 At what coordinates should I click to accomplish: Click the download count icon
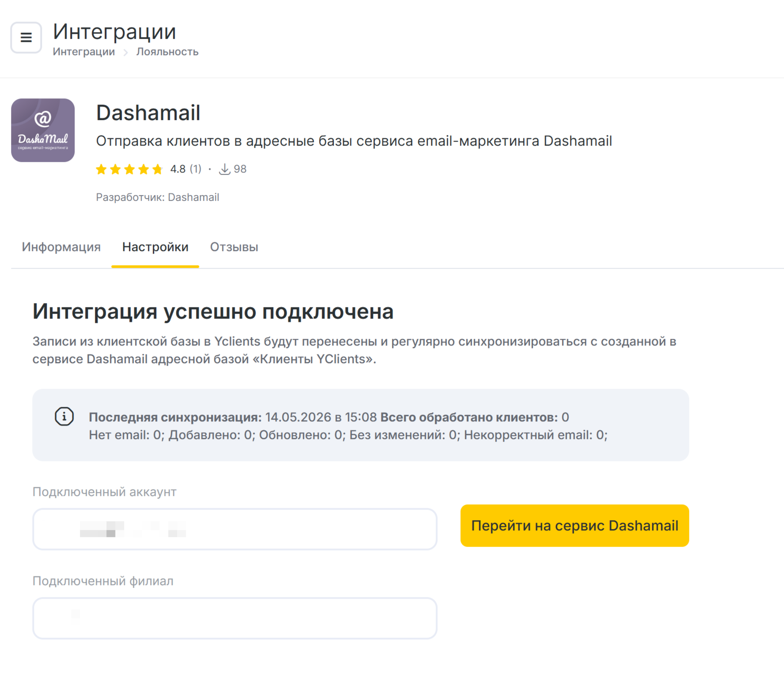tap(225, 169)
